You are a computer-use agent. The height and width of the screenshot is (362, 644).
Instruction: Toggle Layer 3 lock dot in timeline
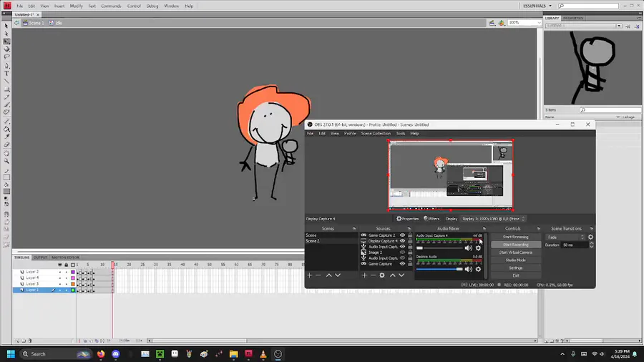[66, 284]
